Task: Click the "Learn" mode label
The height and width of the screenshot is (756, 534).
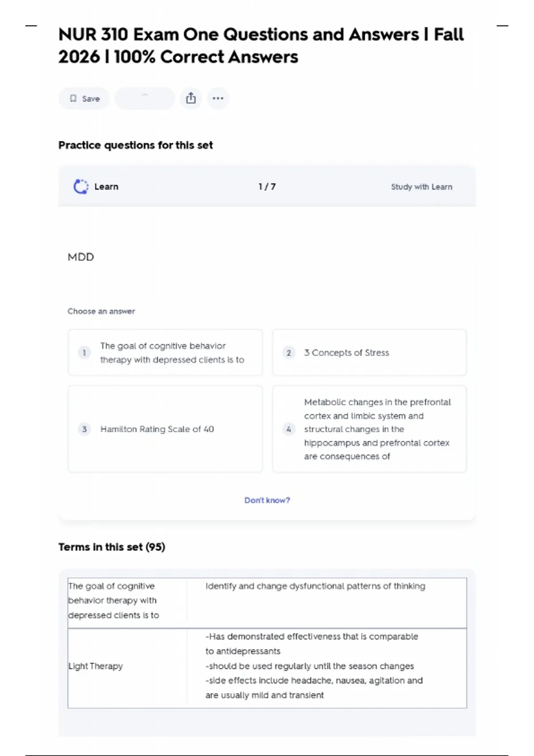Action: point(106,187)
